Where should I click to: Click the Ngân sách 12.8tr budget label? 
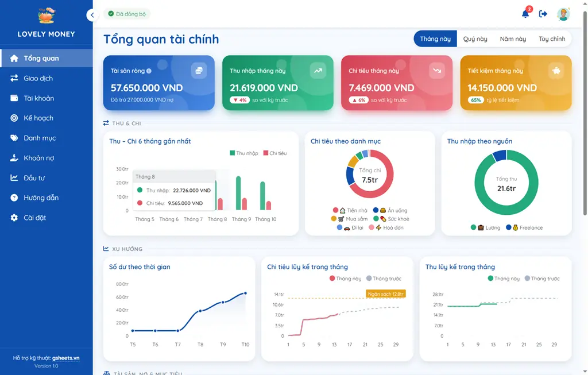pyautogui.click(x=385, y=294)
